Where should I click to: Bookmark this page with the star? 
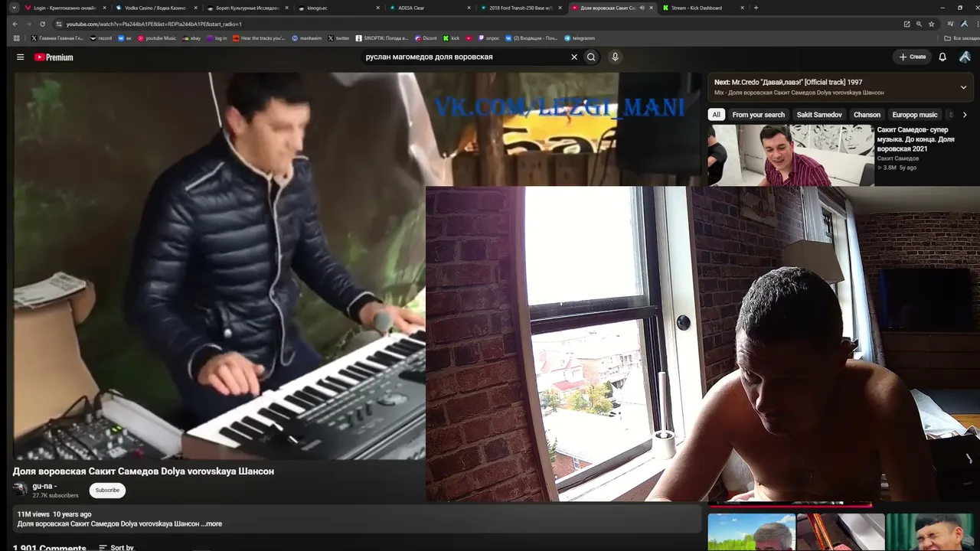click(932, 24)
